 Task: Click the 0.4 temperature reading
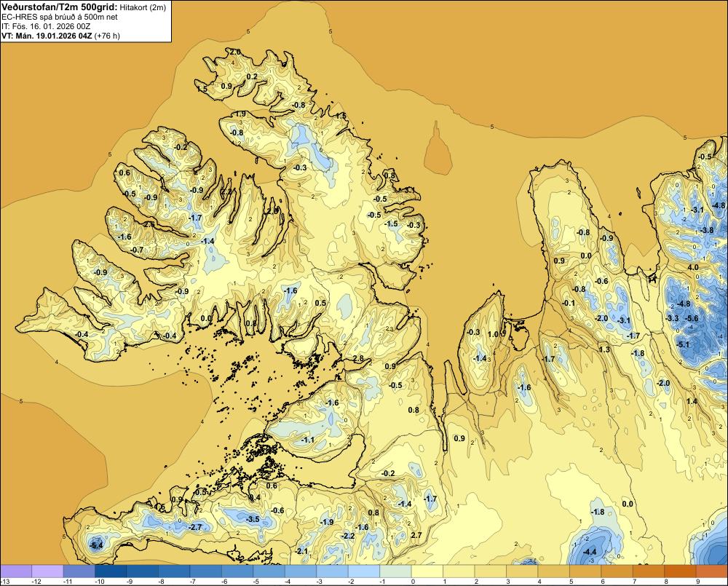point(254,498)
